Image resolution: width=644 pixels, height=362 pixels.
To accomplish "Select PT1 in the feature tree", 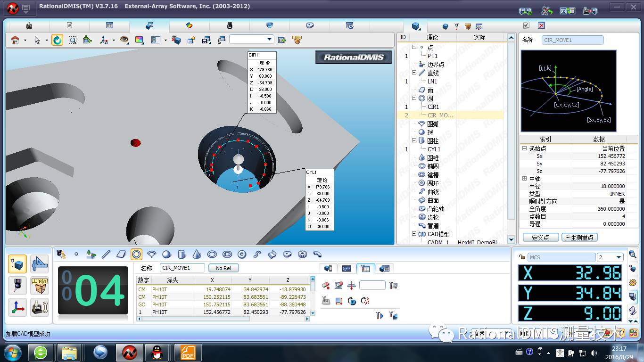I will tap(432, 56).
